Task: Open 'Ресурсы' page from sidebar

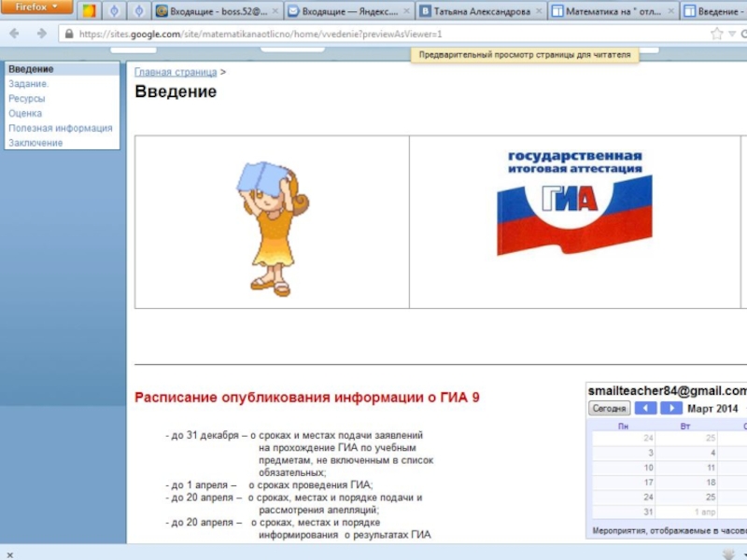Action: coord(27,99)
